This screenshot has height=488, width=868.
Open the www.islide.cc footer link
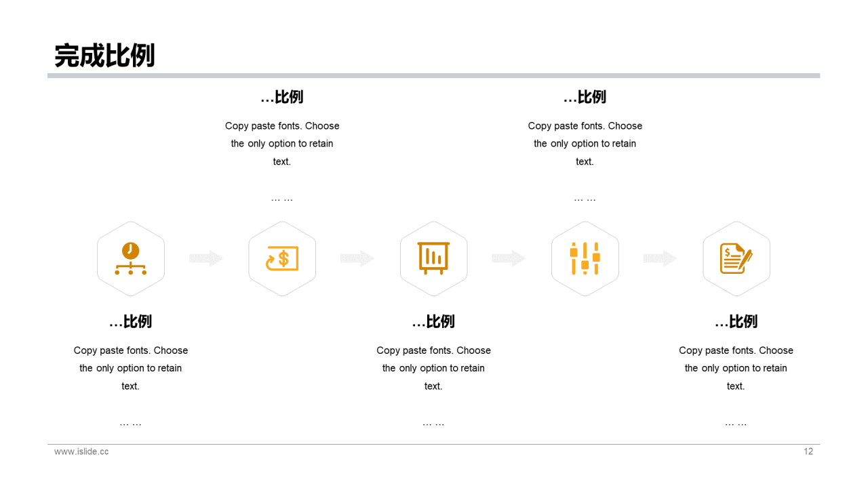[81, 451]
